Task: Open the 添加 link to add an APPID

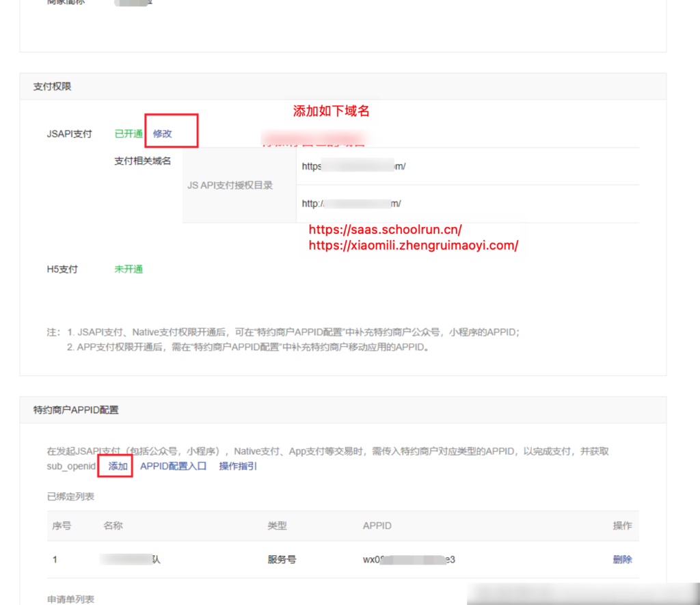Action: (115, 466)
